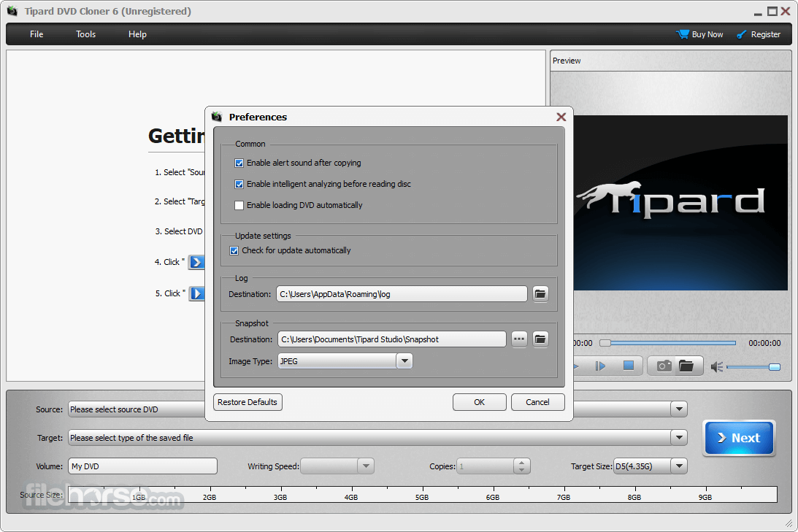The width and height of the screenshot is (798, 532).
Task: Close the Preferences dialog
Action: coord(561,117)
